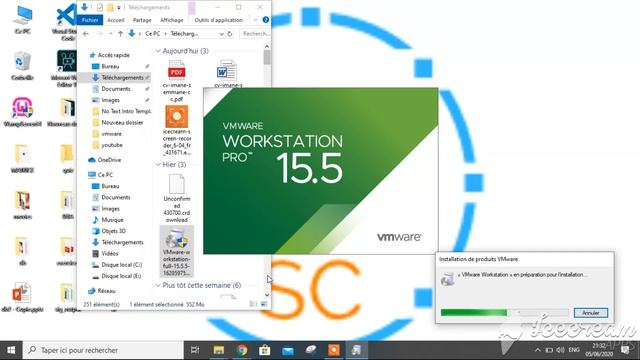This screenshot has width=640, height=360.
Task: Open Task View on the taskbar
Action: 195,350
